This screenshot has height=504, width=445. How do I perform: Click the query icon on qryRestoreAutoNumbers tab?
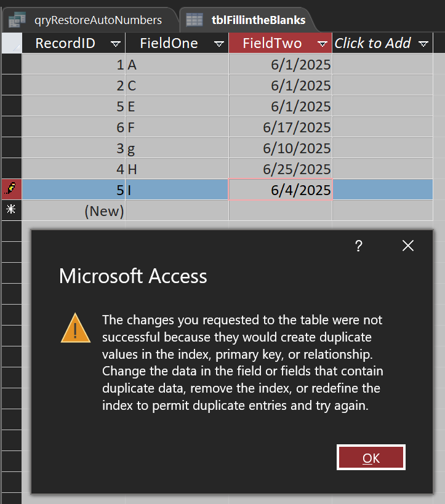coord(17,19)
